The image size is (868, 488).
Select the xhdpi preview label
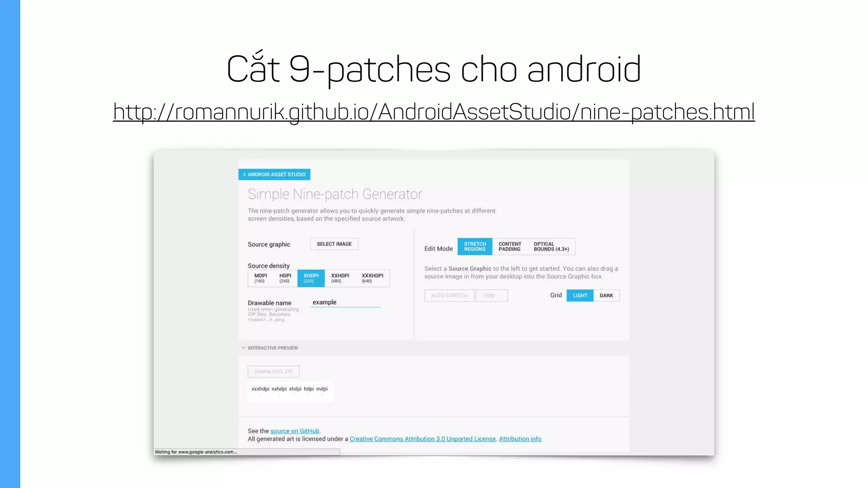[295, 389]
